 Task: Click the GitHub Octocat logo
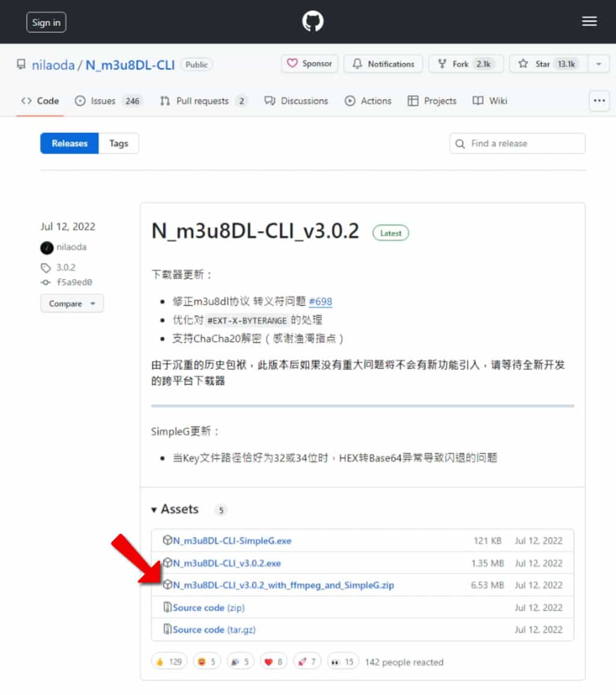tap(312, 21)
